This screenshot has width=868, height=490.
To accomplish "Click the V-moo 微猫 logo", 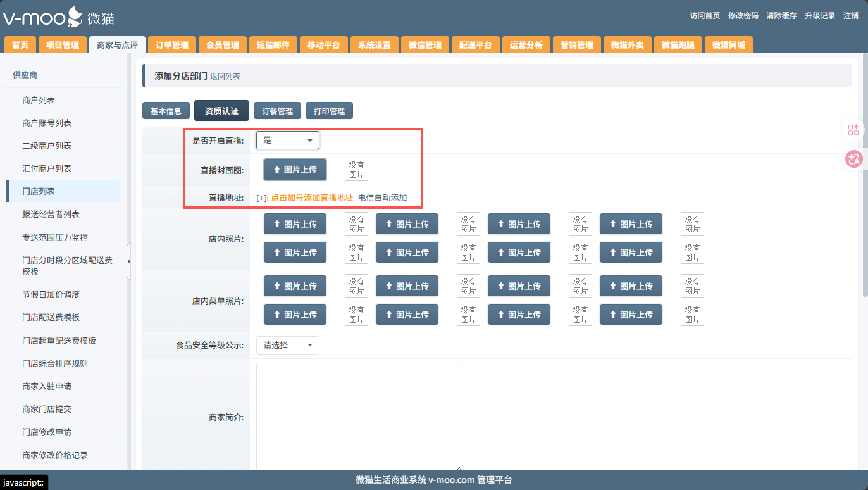I will tap(59, 17).
